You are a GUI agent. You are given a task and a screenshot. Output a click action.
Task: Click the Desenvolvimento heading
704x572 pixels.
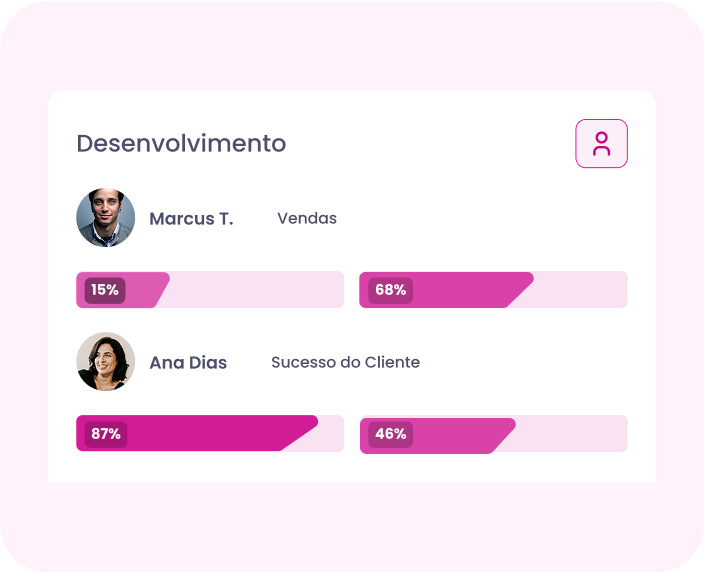(181, 143)
